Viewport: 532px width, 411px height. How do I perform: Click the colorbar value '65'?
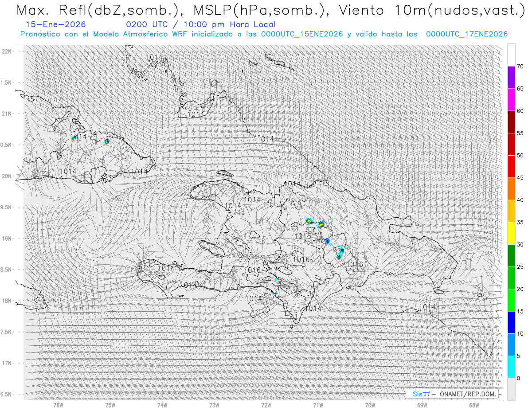tap(520, 89)
